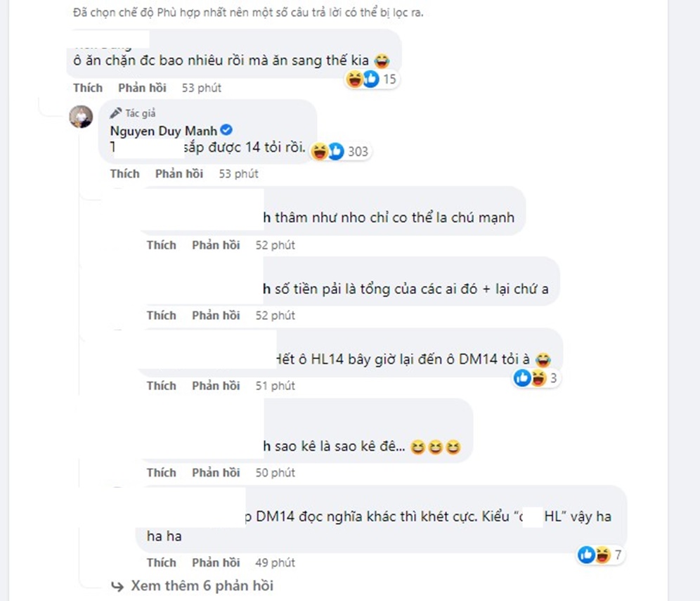Click Thích under the 49 phút comment
The height and width of the screenshot is (601, 700).
coord(161,562)
